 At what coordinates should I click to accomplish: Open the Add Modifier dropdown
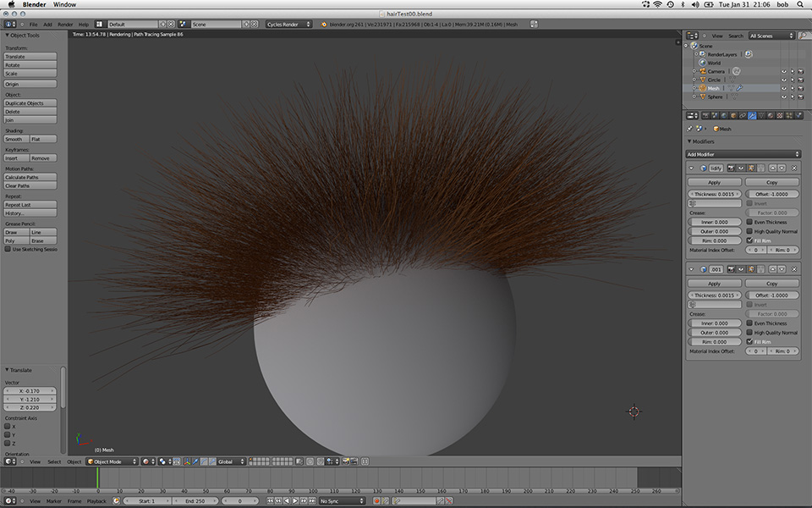743,154
